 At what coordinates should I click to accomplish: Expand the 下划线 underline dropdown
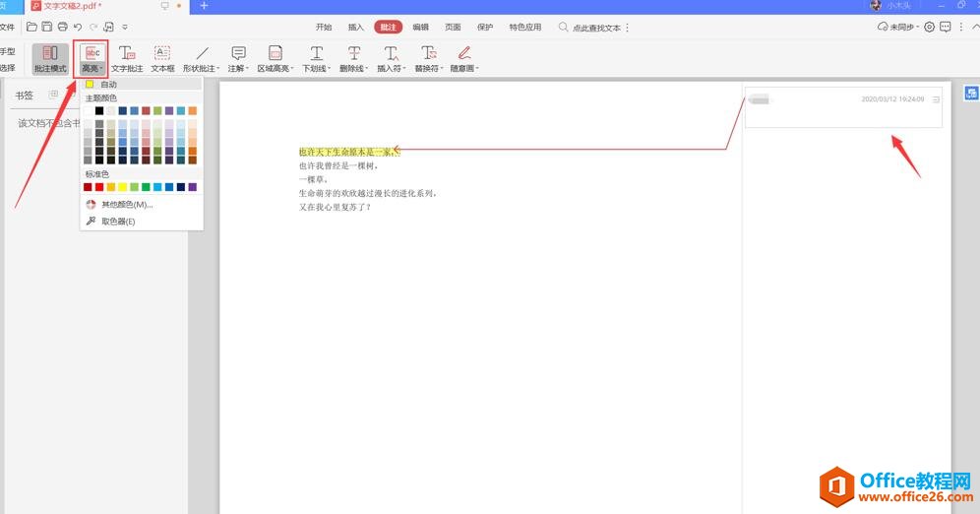(317, 59)
